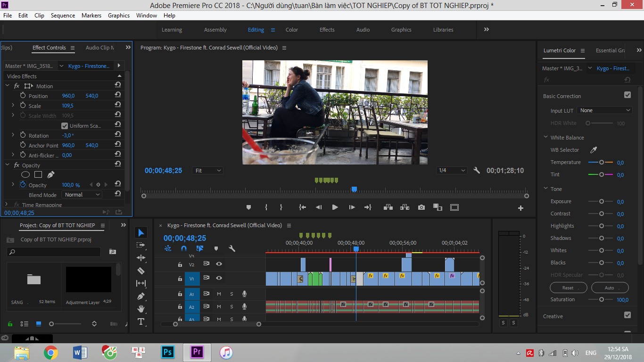This screenshot has height=362, width=644.
Task: Toggle Uniform Scale checkbox
Action: [65, 126]
